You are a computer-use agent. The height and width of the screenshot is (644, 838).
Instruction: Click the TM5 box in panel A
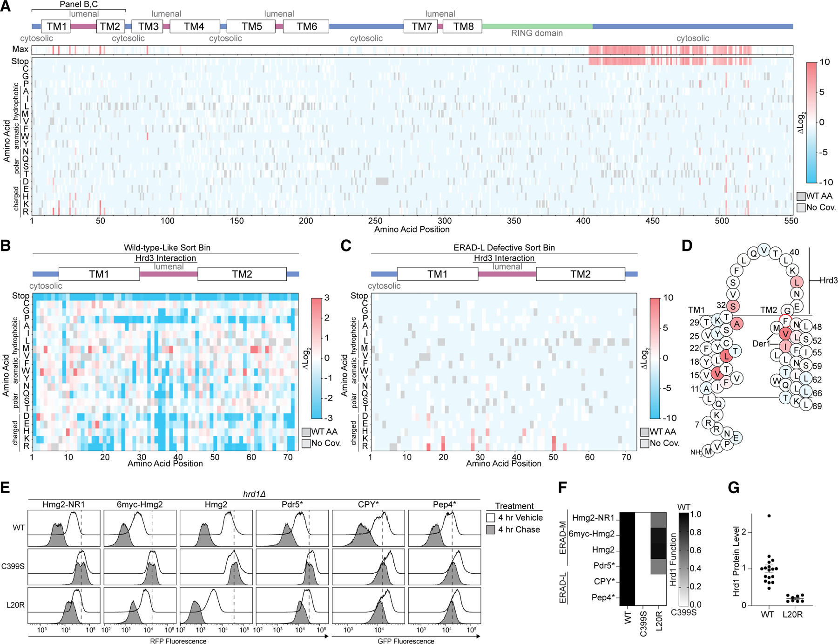[251, 27]
